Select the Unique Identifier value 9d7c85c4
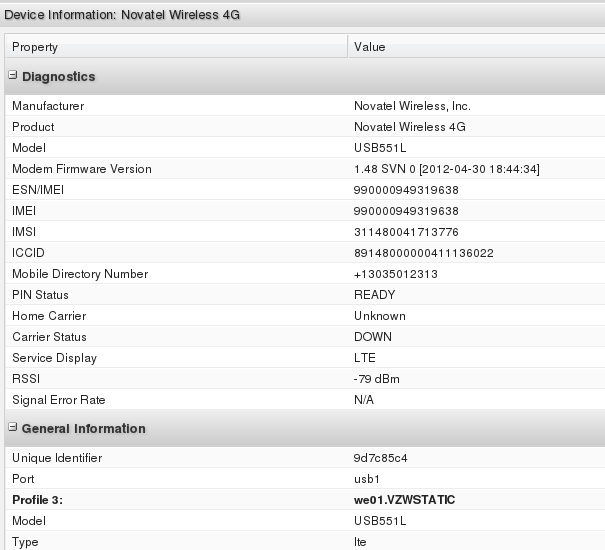Screen dimensions: 605x550 (x=380, y=458)
